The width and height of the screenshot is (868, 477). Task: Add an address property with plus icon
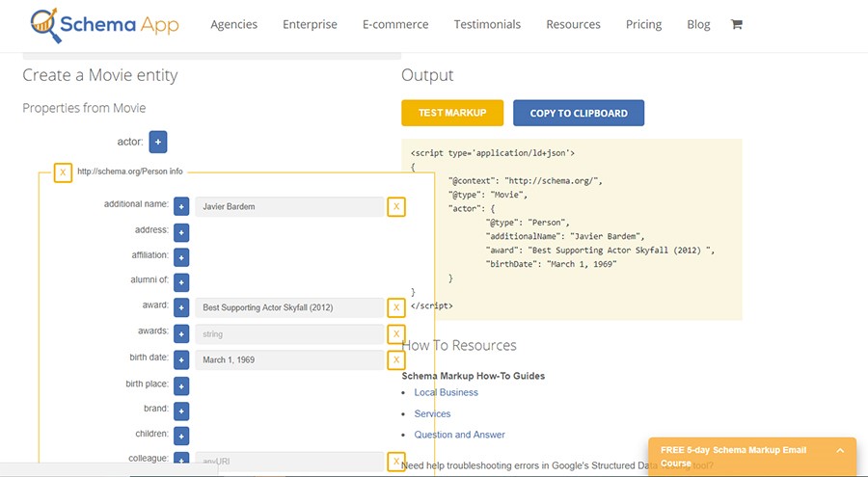tap(181, 231)
